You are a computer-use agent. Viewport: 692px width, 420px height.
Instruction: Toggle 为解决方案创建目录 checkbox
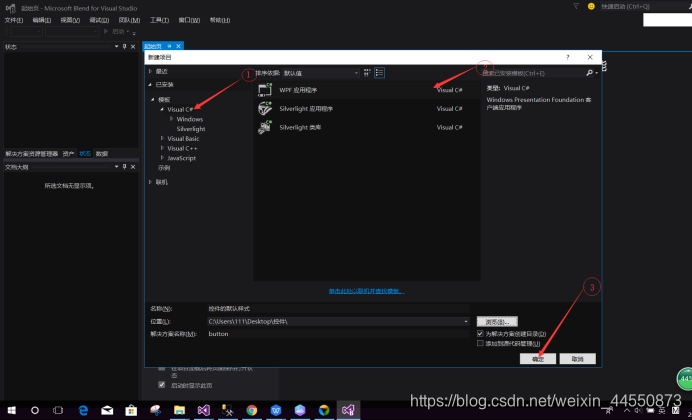click(480, 334)
